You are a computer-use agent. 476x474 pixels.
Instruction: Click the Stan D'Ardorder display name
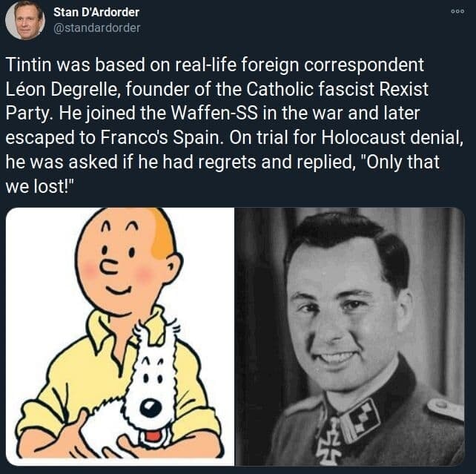click(x=96, y=12)
